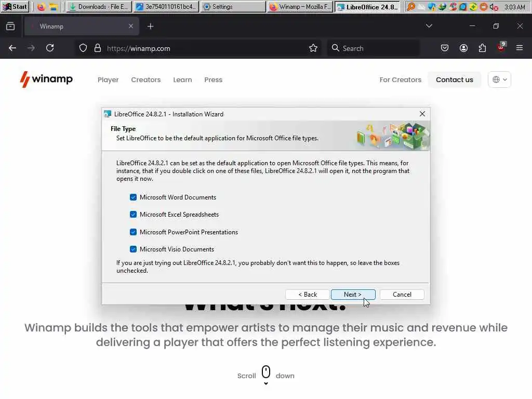Viewport: 532px width, 399px height.
Task: Open File Explorer quick launch icon
Action: (54, 7)
